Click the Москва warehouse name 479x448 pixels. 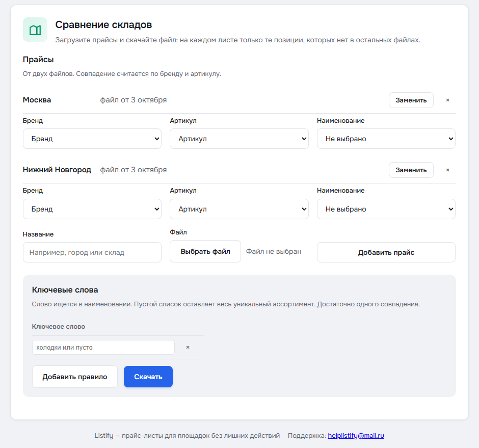[37, 100]
